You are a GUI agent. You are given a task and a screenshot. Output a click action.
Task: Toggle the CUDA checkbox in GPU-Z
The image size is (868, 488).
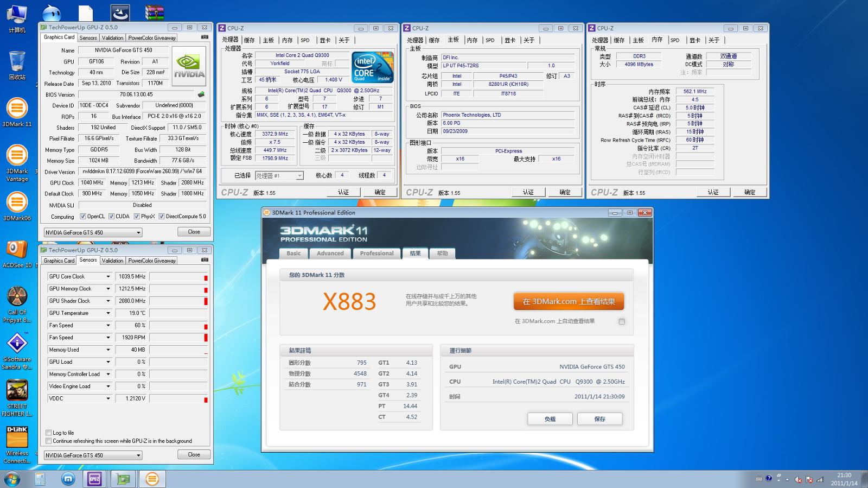(111, 216)
